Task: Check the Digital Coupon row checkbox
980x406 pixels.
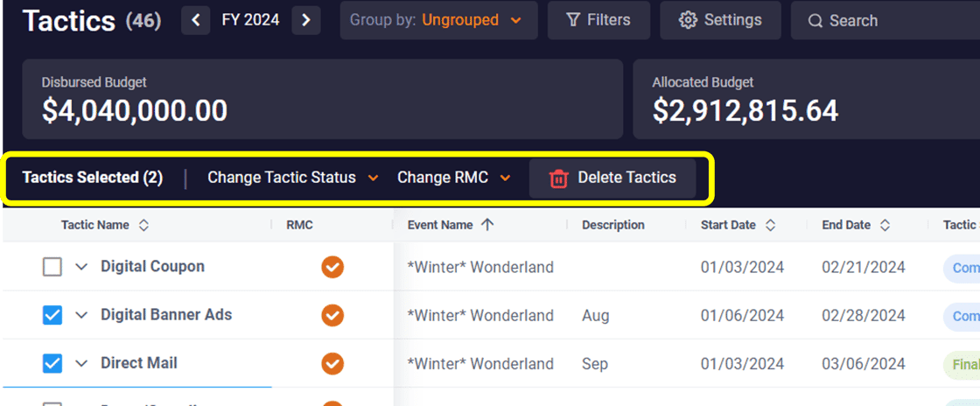Action: tap(52, 268)
